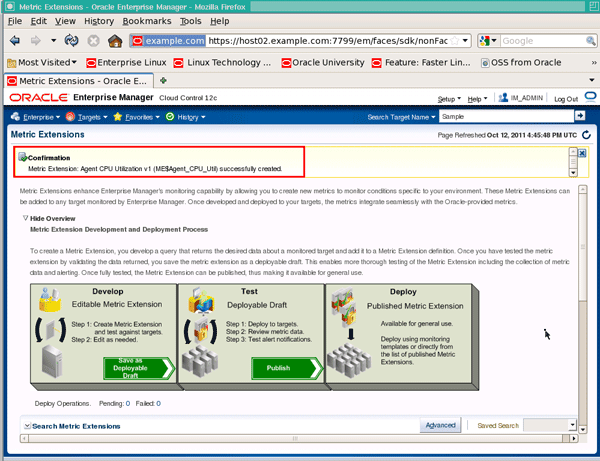Viewport: 600px width, 461px height.
Task: Click the Develop stage icon
Action: [50, 300]
